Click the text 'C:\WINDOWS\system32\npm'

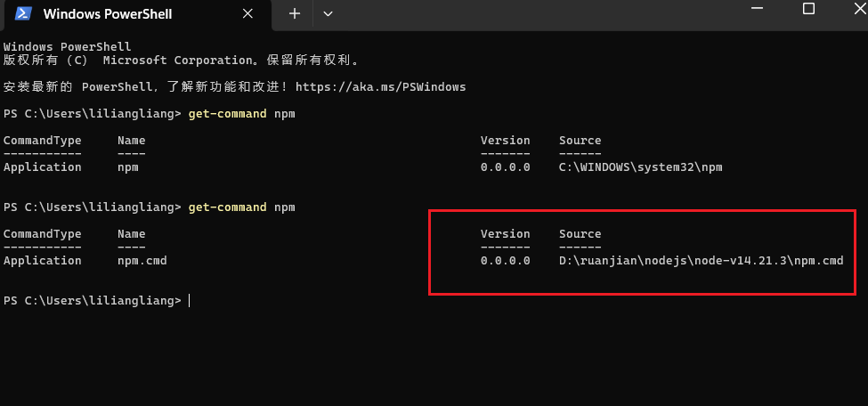click(640, 166)
